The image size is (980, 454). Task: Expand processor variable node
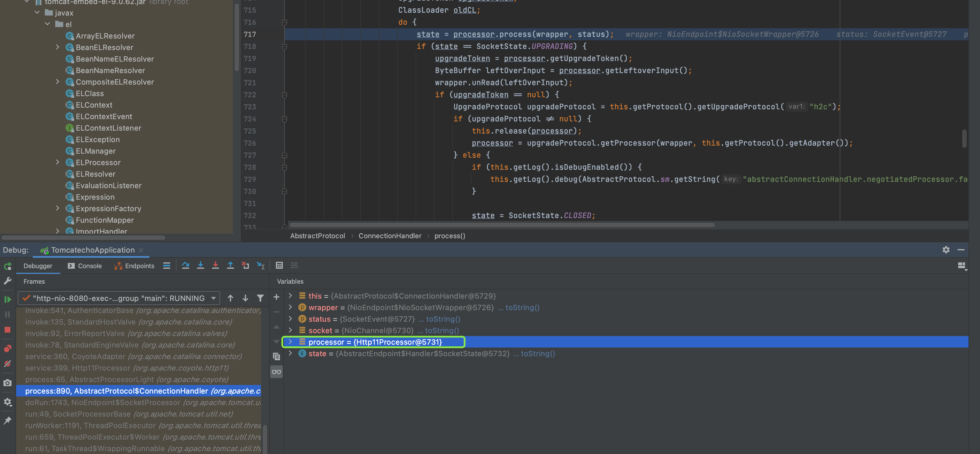click(x=291, y=342)
